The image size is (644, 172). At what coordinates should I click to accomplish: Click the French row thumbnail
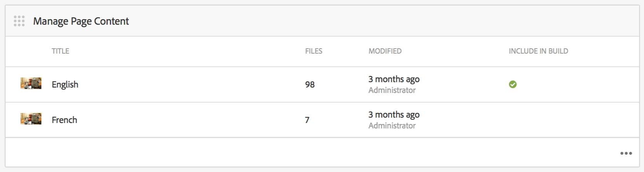(x=31, y=119)
